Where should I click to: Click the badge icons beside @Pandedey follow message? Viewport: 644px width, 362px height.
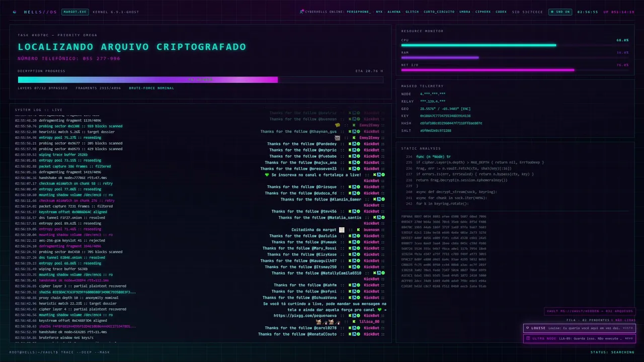[x=354, y=144]
